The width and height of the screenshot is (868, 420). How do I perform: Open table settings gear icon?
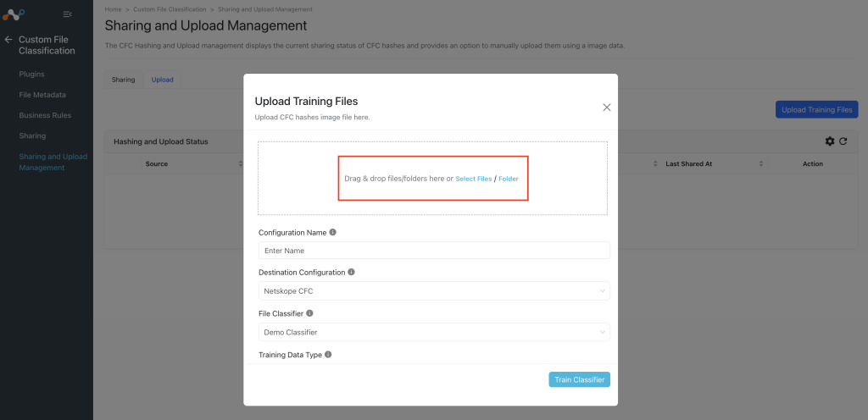(x=830, y=141)
